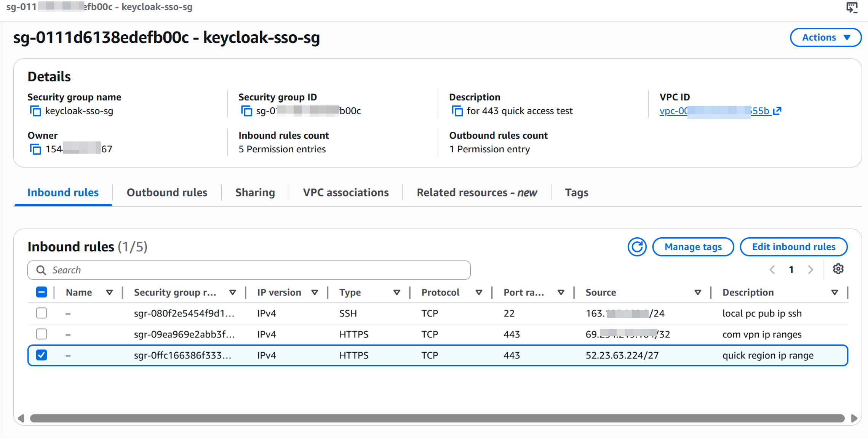
Task: Copy the description 'for 443 quick access test'
Action: click(457, 111)
